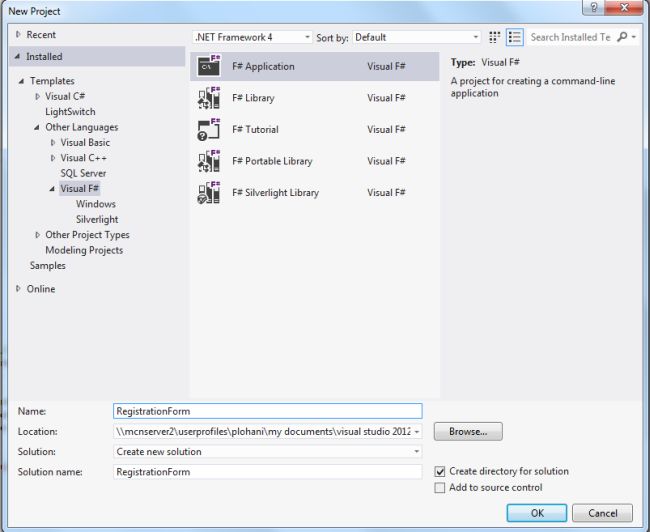Select Samples in the tree
Screen dimensions: 650x532
48,265
